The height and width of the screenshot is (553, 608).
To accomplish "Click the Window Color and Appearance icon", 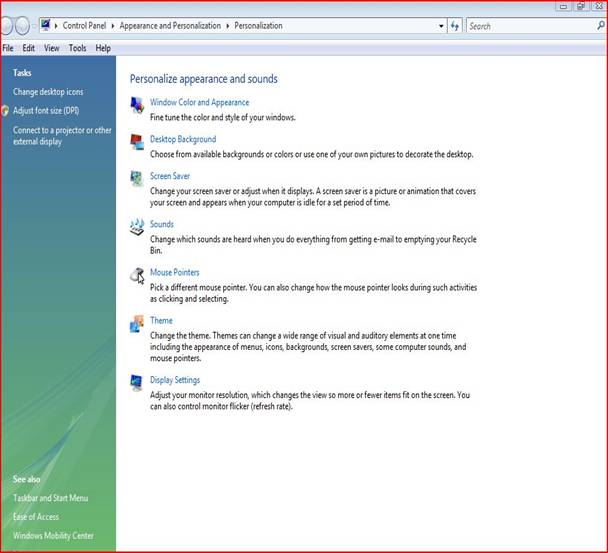I will tap(137, 105).
